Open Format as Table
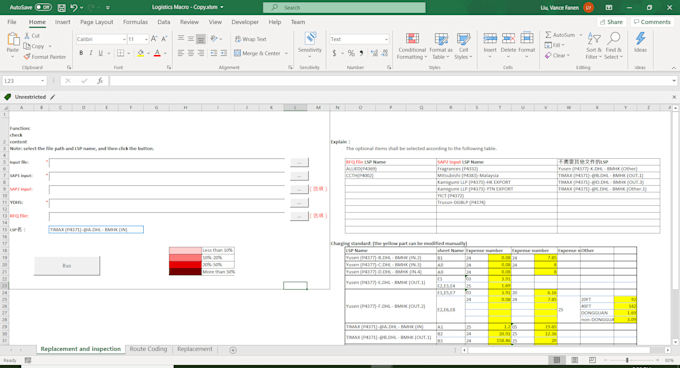The height and width of the screenshot is (368, 680). point(441,46)
